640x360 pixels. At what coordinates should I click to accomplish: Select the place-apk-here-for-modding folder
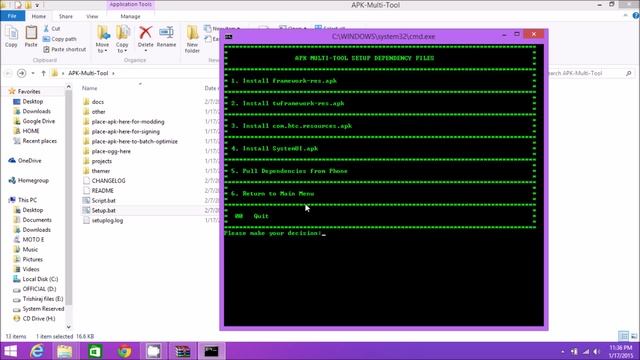pyautogui.click(x=128, y=122)
